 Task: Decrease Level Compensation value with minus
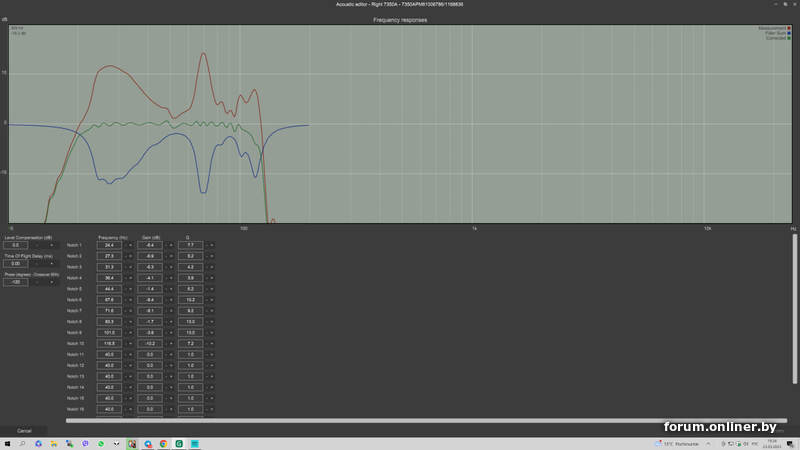tap(37, 245)
